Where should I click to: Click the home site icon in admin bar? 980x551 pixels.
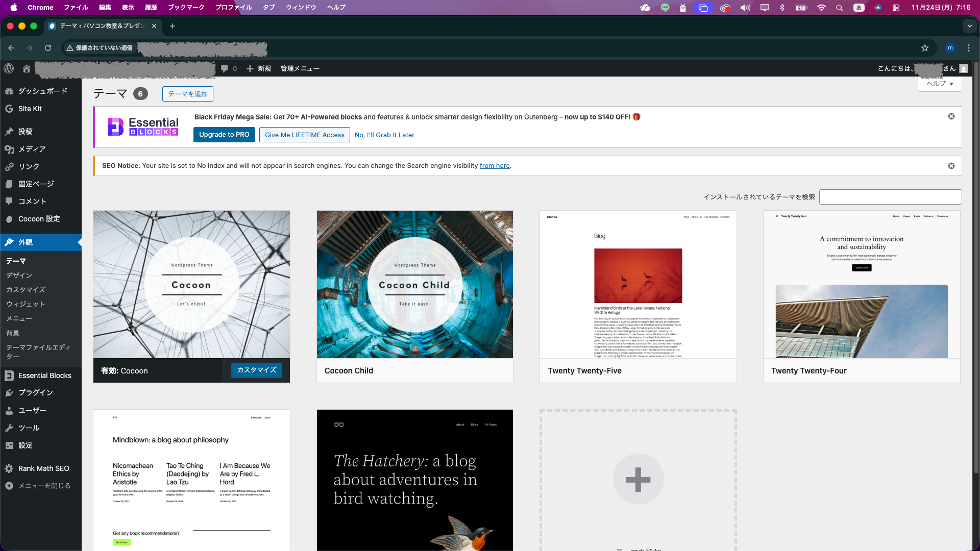[27, 68]
